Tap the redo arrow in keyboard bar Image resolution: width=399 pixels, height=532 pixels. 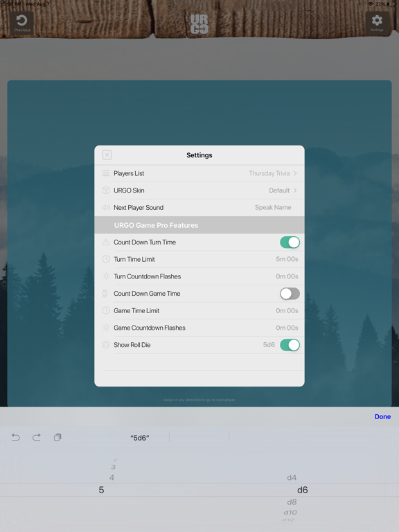(x=36, y=437)
